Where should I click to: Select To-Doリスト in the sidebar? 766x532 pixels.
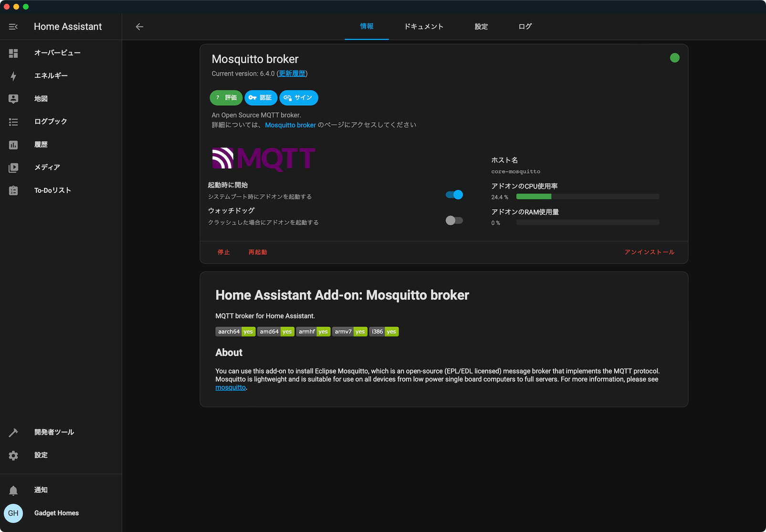(61, 190)
